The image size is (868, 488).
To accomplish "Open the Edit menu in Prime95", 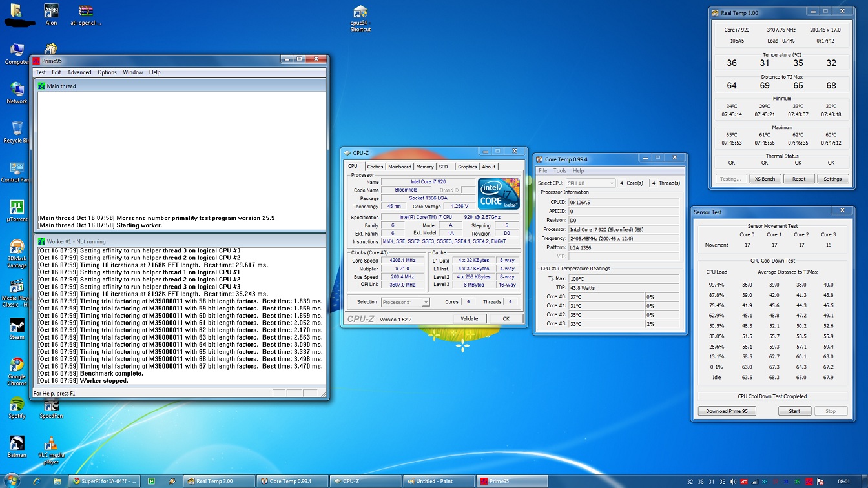I will 56,72.
